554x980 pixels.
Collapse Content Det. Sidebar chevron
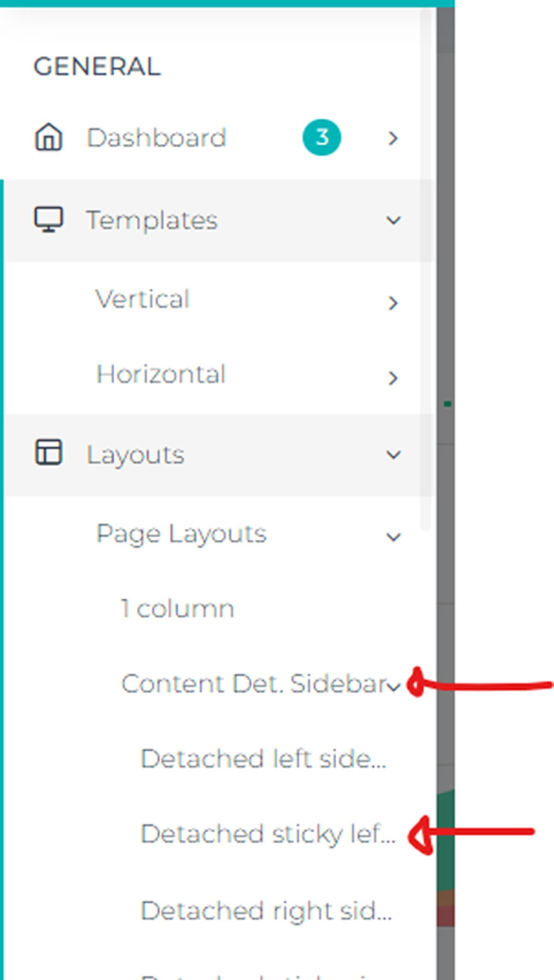tap(394, 687)
